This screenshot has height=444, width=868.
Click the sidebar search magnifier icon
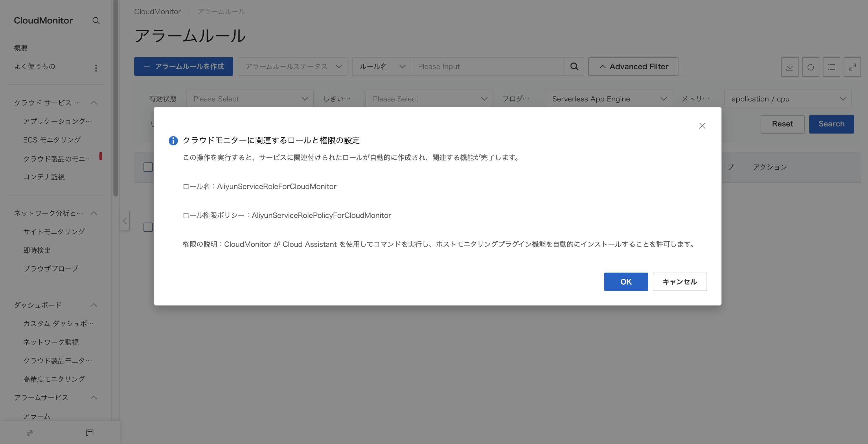(x=96, y=21)
